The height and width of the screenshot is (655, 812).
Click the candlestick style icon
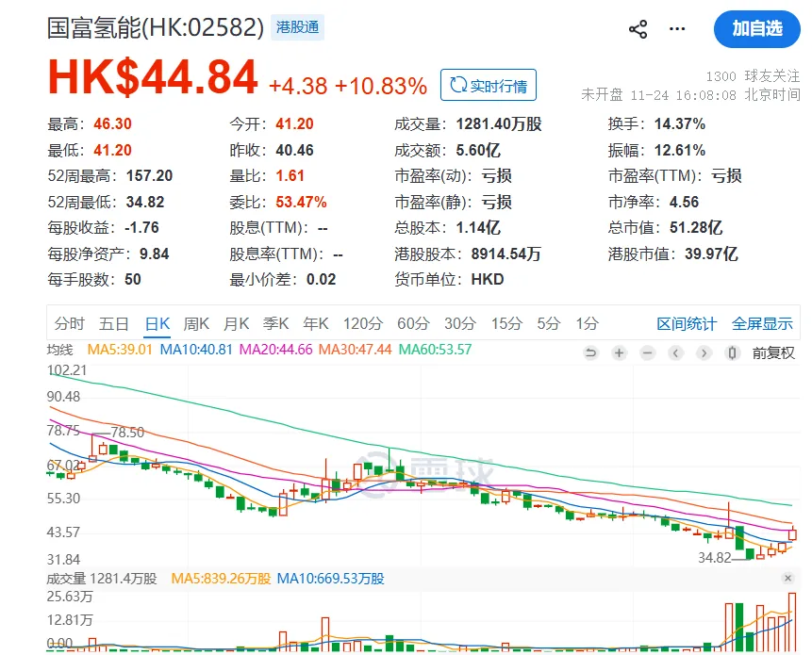(x=732, y=353)
